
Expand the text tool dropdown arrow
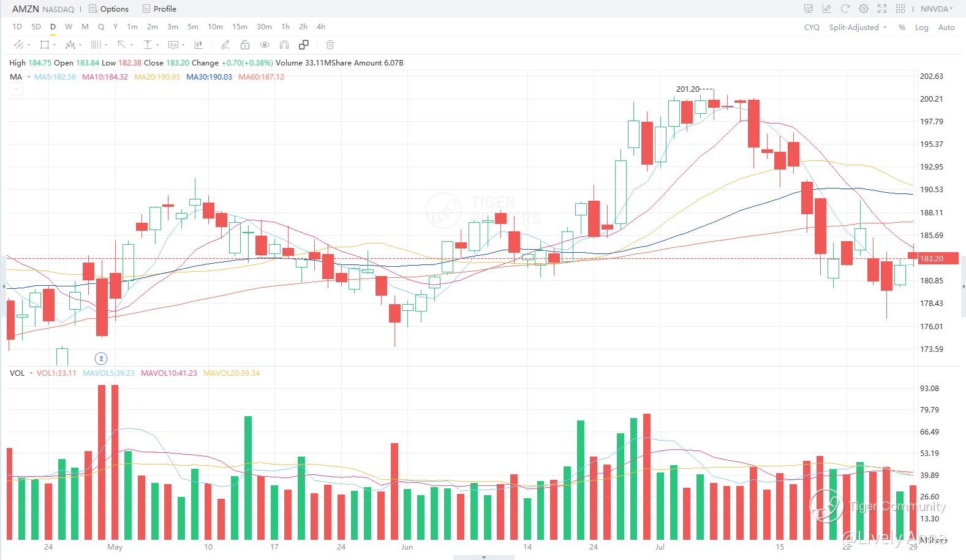click(183, 45)
